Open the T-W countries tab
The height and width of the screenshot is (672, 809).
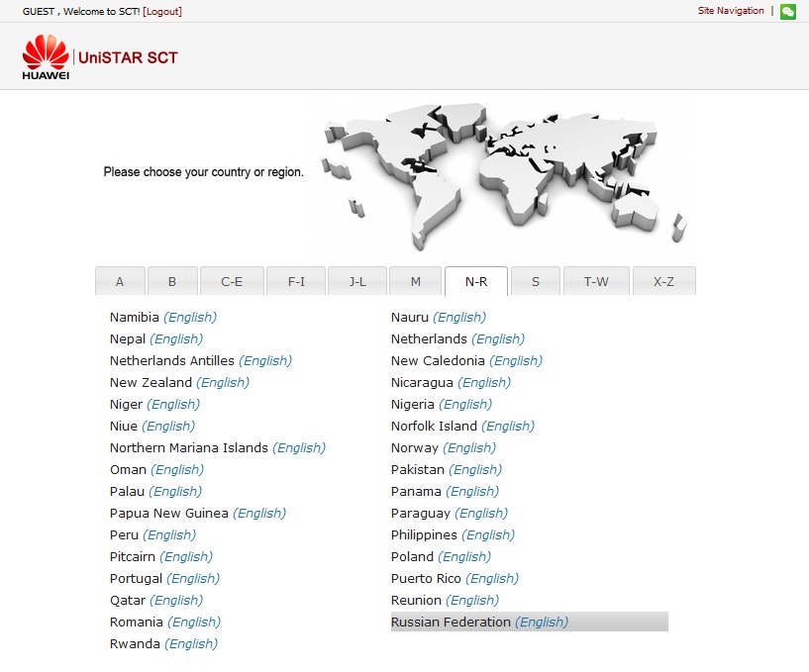pos(596,281)
